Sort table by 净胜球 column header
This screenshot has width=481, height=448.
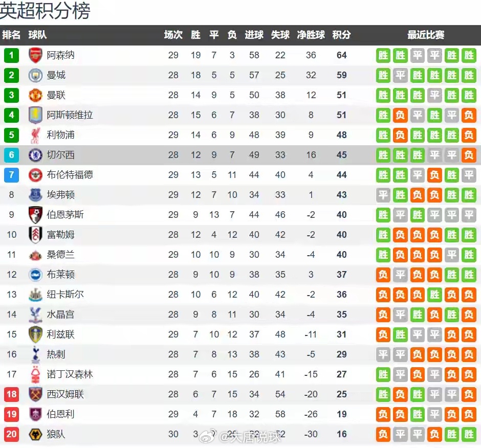(x=311, y=35)
